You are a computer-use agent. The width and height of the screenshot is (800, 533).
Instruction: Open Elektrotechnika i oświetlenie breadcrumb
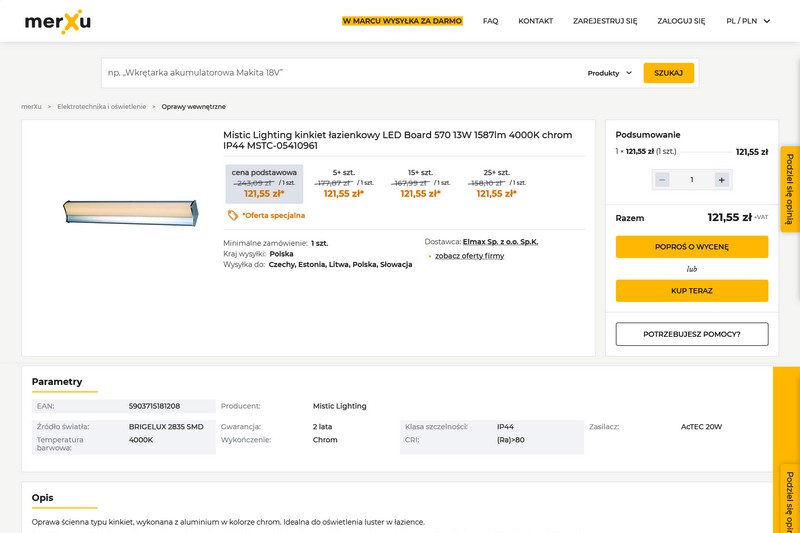tap(102, 107)
